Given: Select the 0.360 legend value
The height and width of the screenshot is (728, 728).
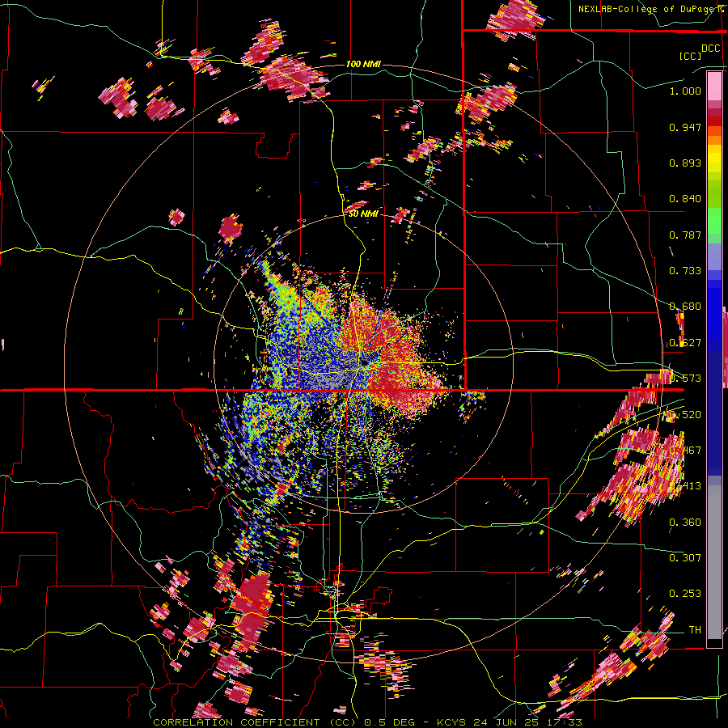Looking at the screenshot, I should [685, 523].
